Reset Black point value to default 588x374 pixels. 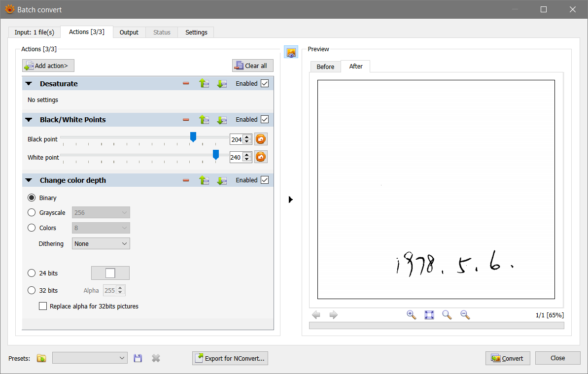[x=261, y=139]
